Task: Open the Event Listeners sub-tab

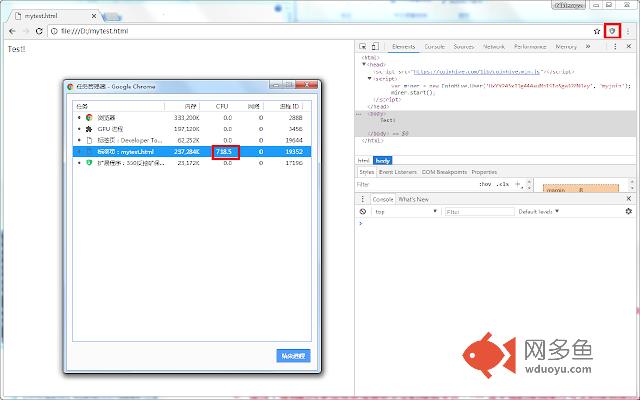Action: coord(398,172)
